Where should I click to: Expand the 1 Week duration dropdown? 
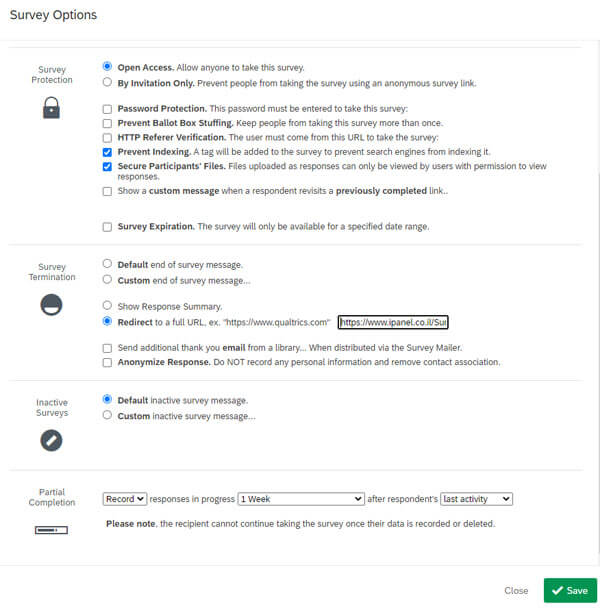[x=301, y=499]
